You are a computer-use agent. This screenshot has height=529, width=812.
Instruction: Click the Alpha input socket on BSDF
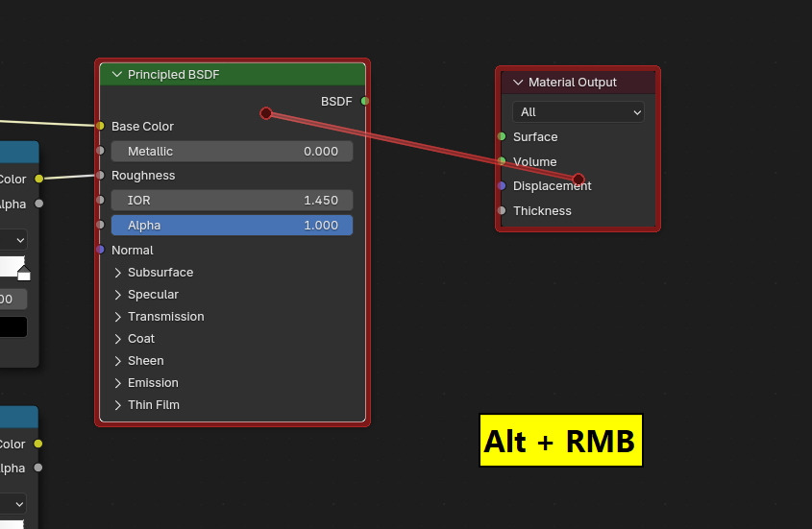pos(101,225)
